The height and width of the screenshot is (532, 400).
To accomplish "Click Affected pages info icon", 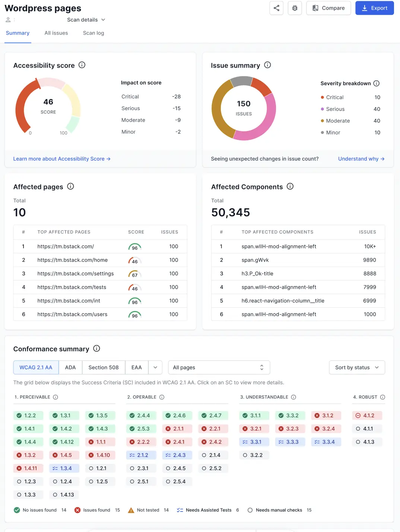I will click(x=70, y=186).
